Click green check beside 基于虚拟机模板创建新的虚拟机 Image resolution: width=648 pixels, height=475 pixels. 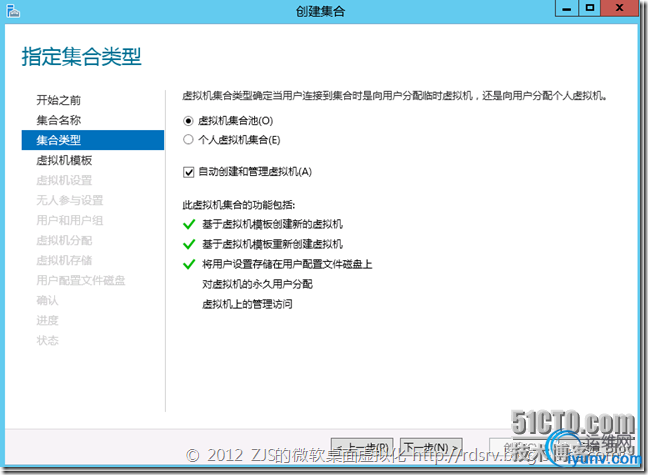point(189,224)
